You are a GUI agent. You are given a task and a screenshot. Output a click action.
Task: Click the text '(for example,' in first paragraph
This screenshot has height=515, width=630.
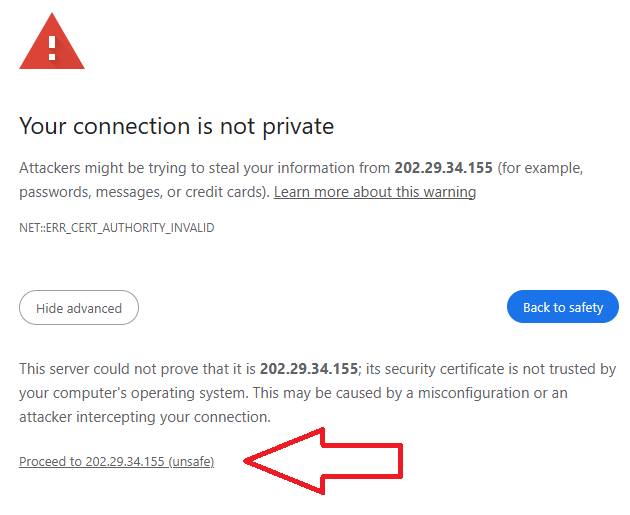(x=540, y=168)
